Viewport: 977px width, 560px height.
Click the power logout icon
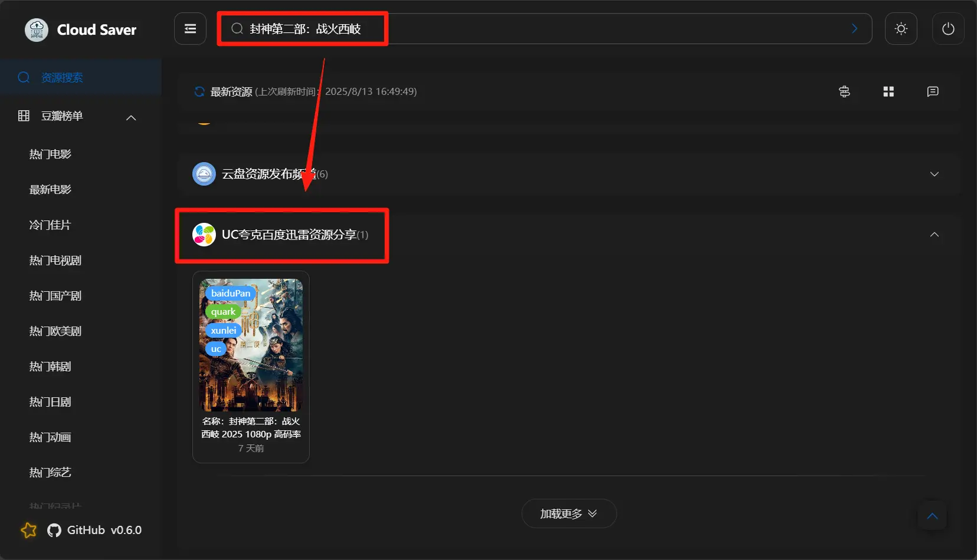click(948, 29)
